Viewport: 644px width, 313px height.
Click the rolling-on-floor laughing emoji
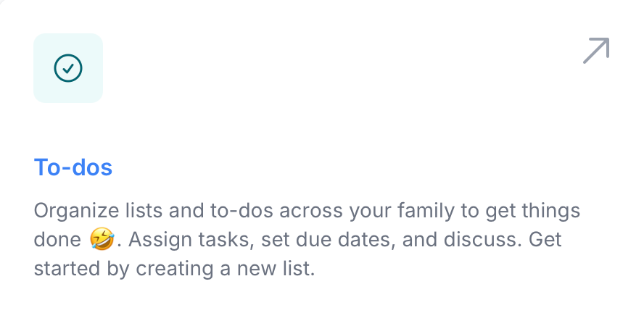click(102, 240)
